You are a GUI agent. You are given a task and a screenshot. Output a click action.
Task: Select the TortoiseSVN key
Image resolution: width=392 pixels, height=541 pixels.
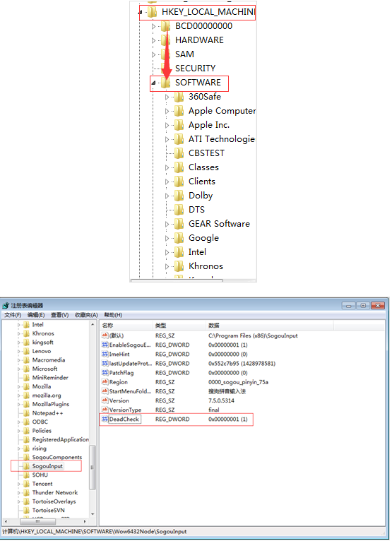click(x=48, y=510)
